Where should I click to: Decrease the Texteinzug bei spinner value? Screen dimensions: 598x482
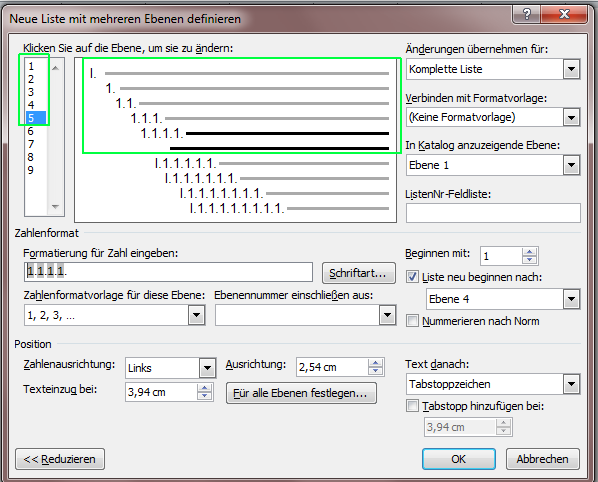click(x=204, y=396)
